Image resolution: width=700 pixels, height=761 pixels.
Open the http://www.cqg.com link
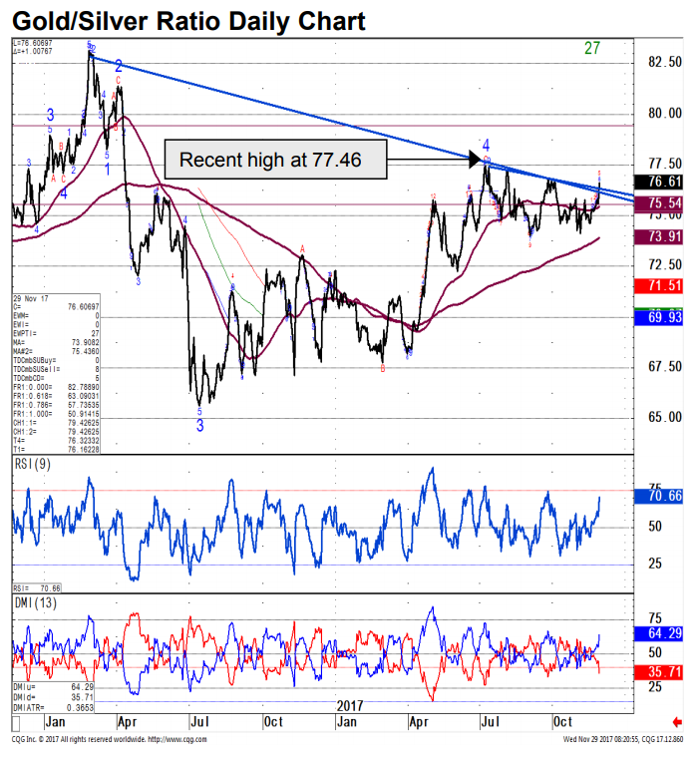[177, 739]
